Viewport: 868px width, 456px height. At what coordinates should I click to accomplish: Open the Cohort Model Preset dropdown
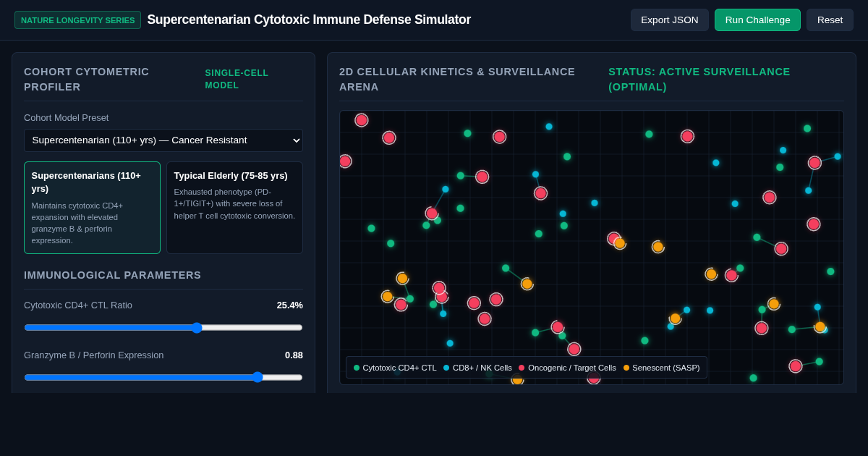coord(163,140)
